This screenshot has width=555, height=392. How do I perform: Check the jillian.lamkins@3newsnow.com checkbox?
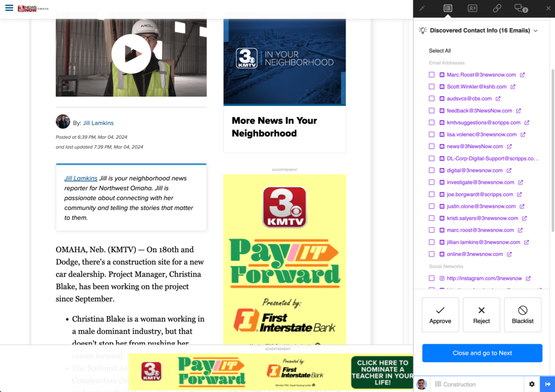pos(431,242)
